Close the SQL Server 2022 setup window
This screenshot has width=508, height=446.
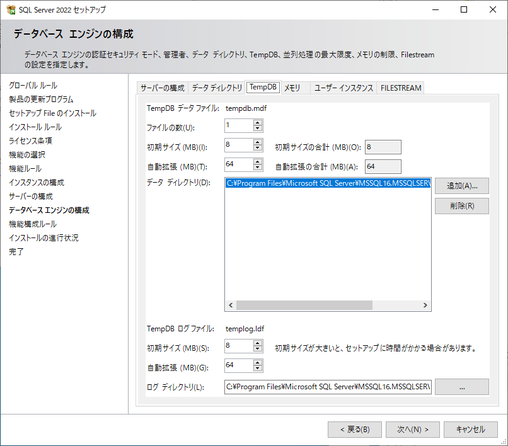tap(493, 10)
